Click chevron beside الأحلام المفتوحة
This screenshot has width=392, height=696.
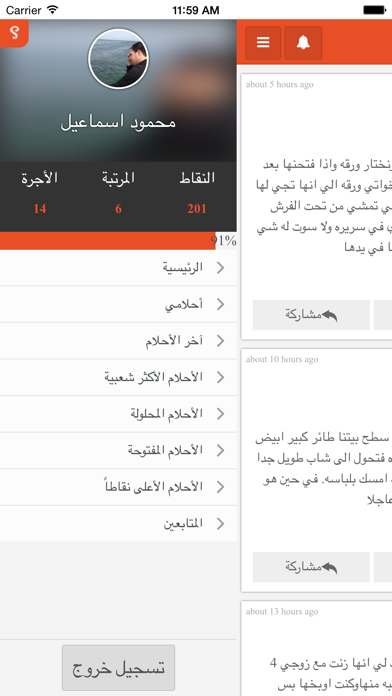tap(220, 451)
